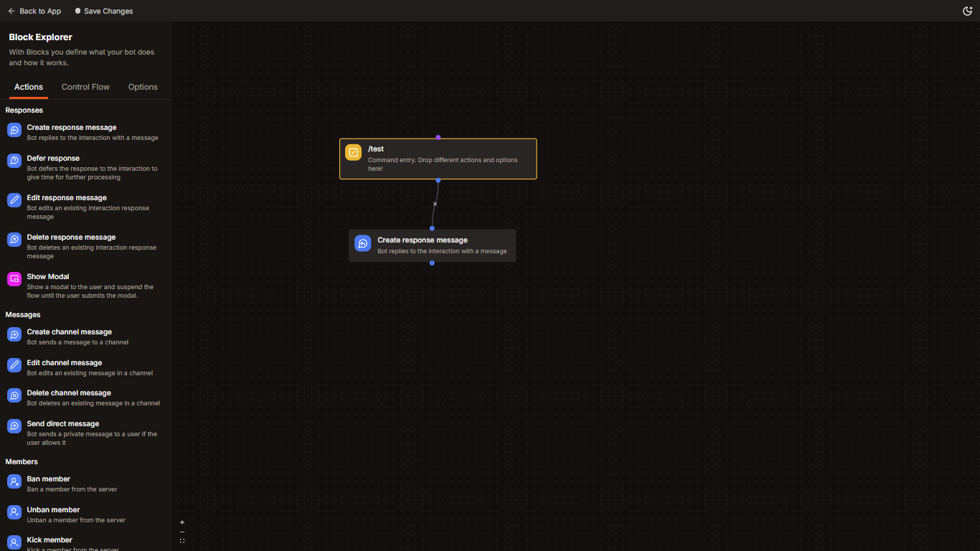Click the 'Defer response' block title
This screenshot has width=980, height=551.
[53, 158]
